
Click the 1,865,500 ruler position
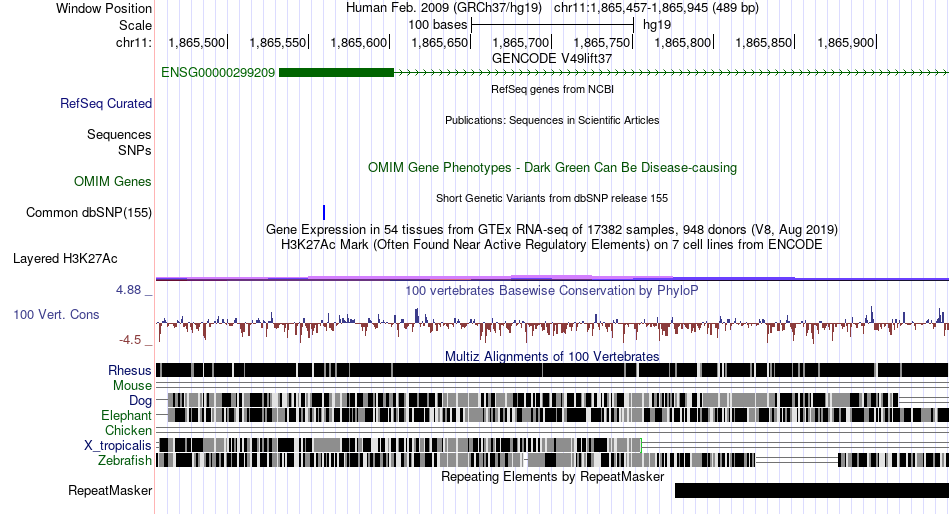196,42
